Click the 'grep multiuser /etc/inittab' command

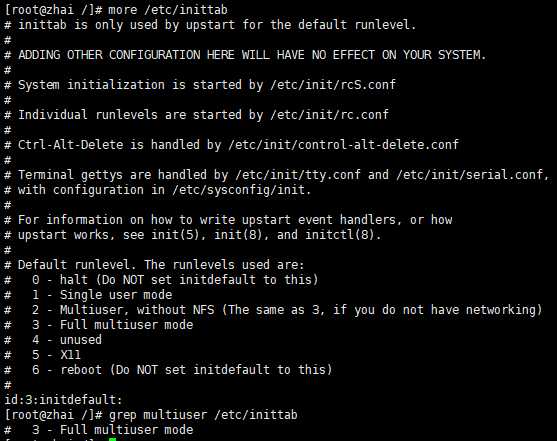203,415
